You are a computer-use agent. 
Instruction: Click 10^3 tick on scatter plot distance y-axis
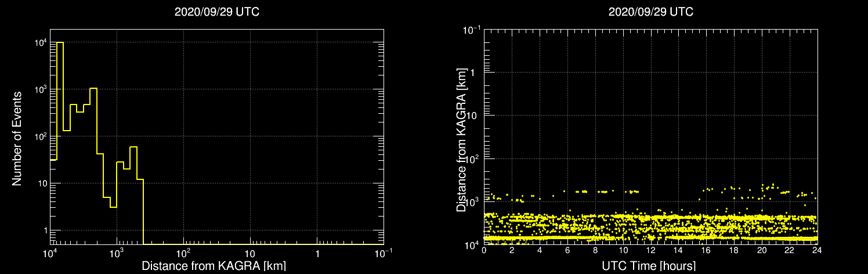click(x=473, y=201)
